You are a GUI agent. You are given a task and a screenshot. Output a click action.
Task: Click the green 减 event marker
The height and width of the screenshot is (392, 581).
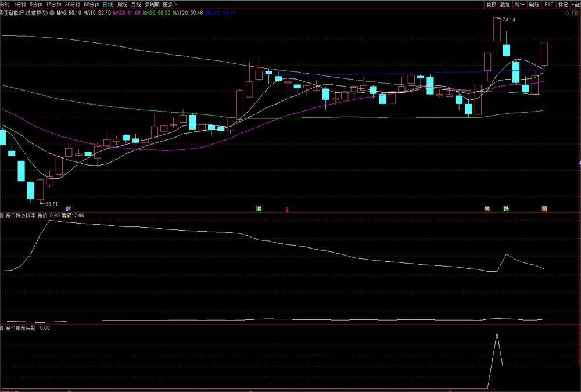pos(259,209)
